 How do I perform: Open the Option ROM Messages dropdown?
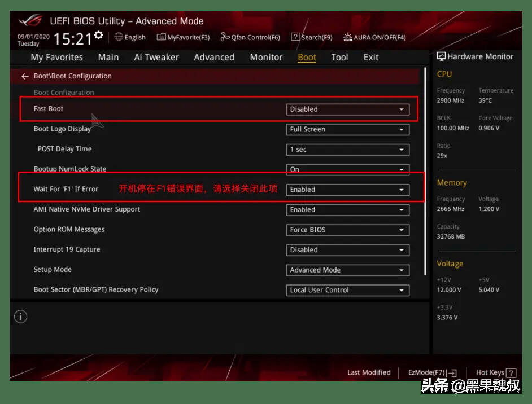coord(348,230)
